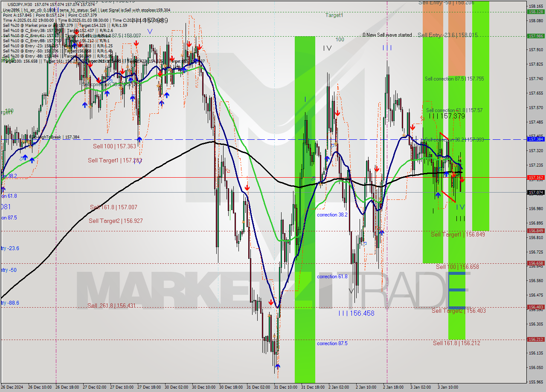Click the 158.165 price scale value

click(536, 6)
